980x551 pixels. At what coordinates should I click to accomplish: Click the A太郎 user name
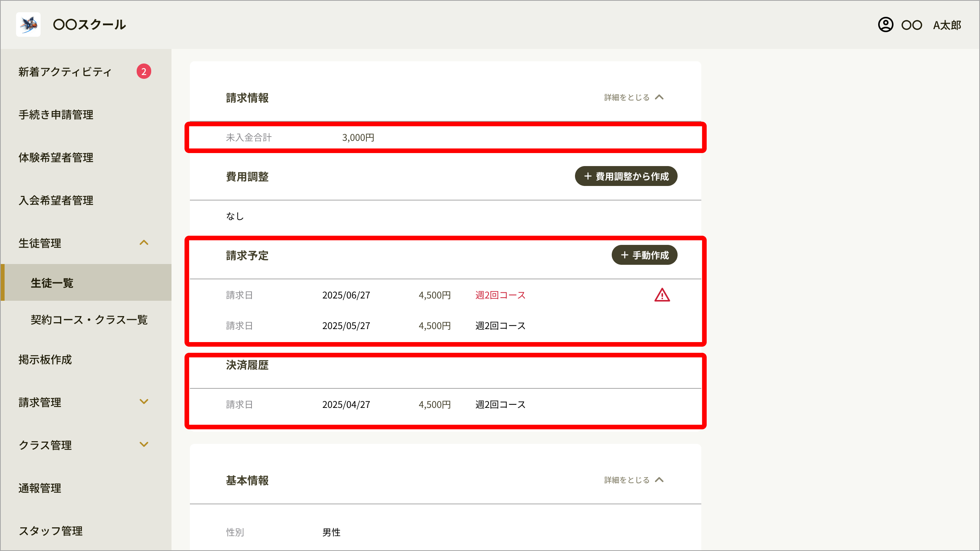click(947, 25)
